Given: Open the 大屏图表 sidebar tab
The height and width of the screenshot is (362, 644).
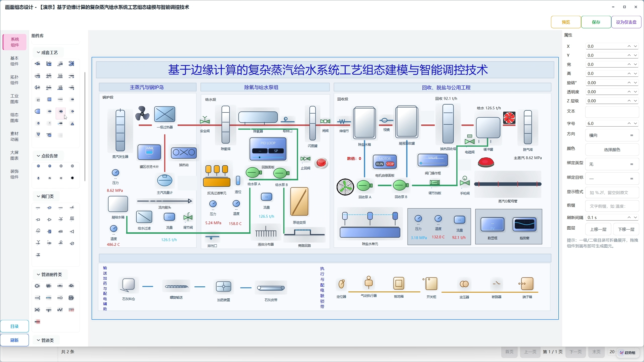Looking at the screenshot, I should (x=15, y=155).
